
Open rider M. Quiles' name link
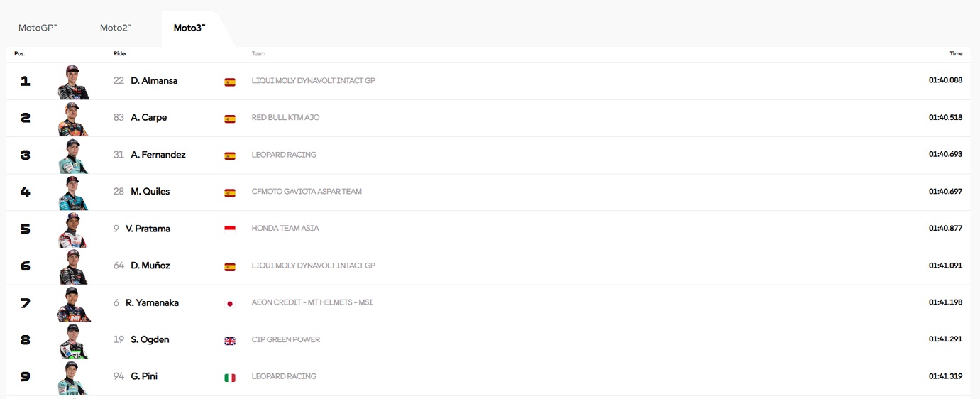tap(150, 192)
